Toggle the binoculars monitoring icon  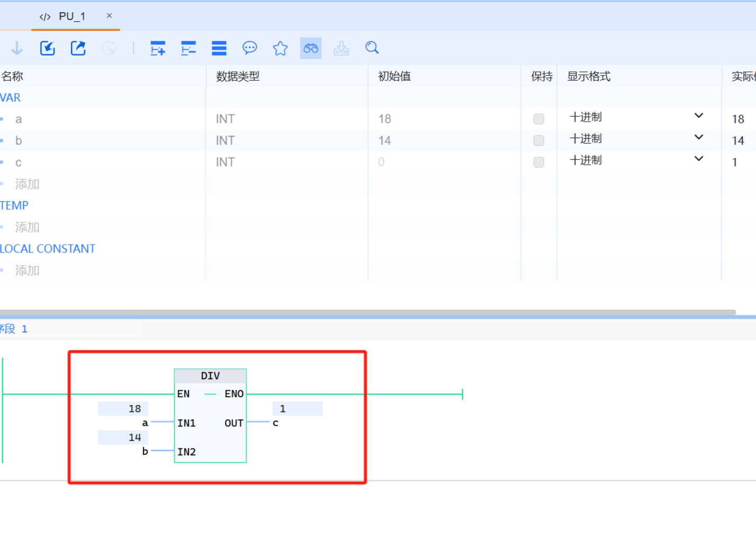point(311,48)
